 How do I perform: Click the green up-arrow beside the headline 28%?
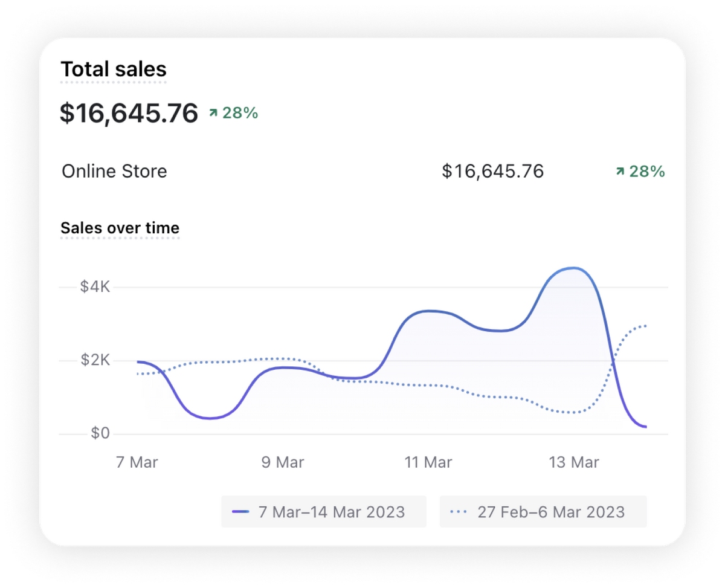click(213, 112)
